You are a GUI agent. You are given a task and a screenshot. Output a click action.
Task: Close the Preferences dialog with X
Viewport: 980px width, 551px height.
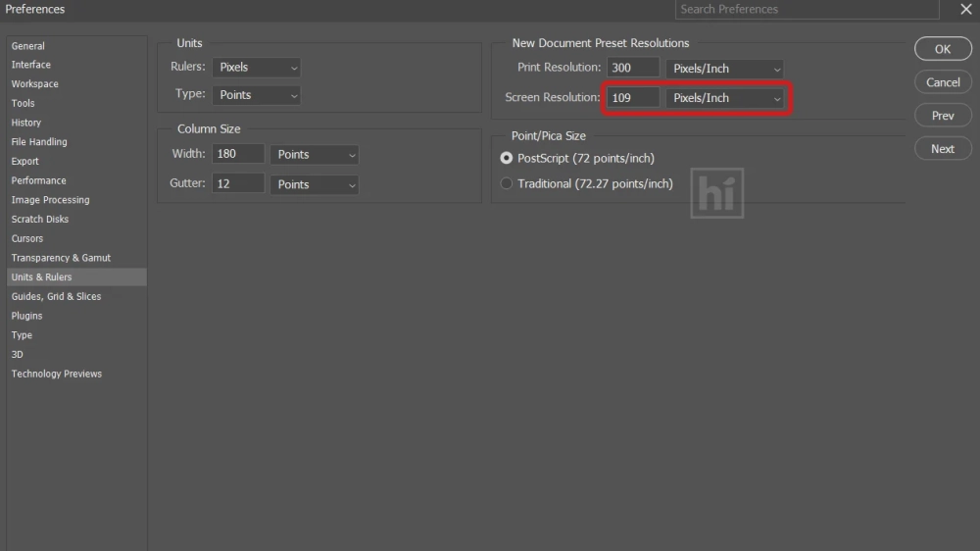point(965,10)
